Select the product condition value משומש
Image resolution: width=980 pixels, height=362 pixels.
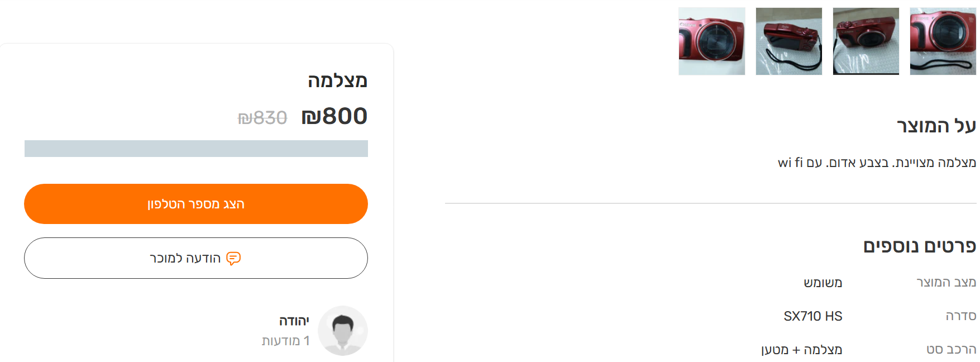(823, 283)
